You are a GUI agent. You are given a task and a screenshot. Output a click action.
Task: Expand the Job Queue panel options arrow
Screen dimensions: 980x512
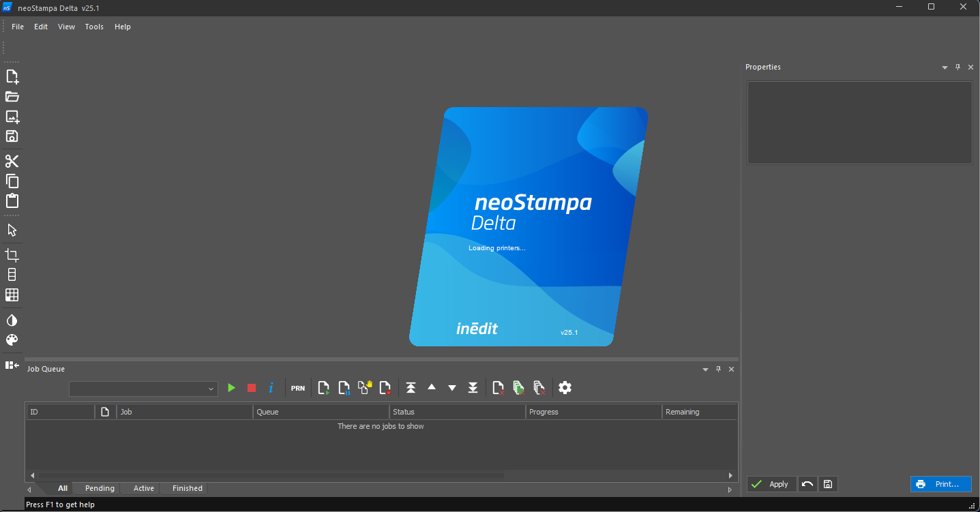(705, 370)
